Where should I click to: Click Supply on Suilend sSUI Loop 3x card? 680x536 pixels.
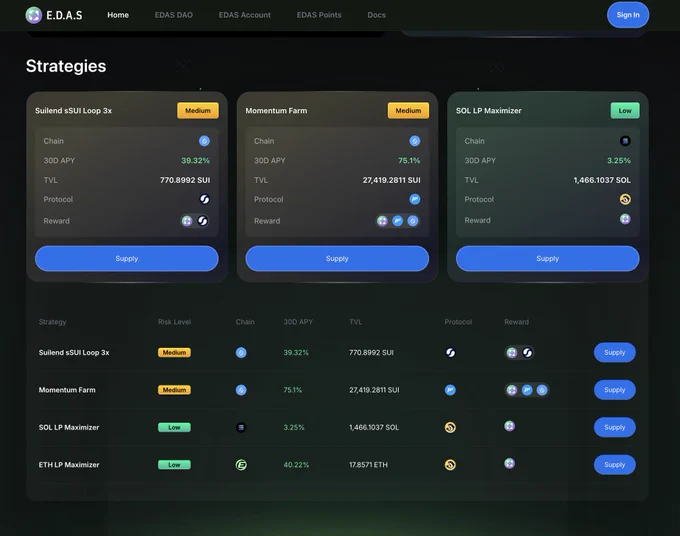pos(127,258)
